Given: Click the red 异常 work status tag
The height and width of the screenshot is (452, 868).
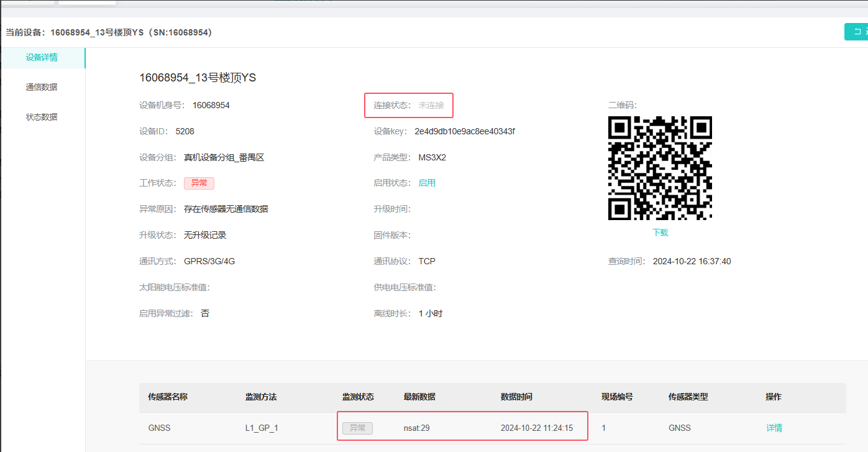Looking at the screenshot, I should point(199,183).
